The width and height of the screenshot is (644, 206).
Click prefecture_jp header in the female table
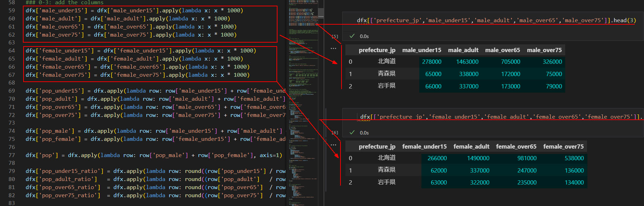tap(377, 147)
